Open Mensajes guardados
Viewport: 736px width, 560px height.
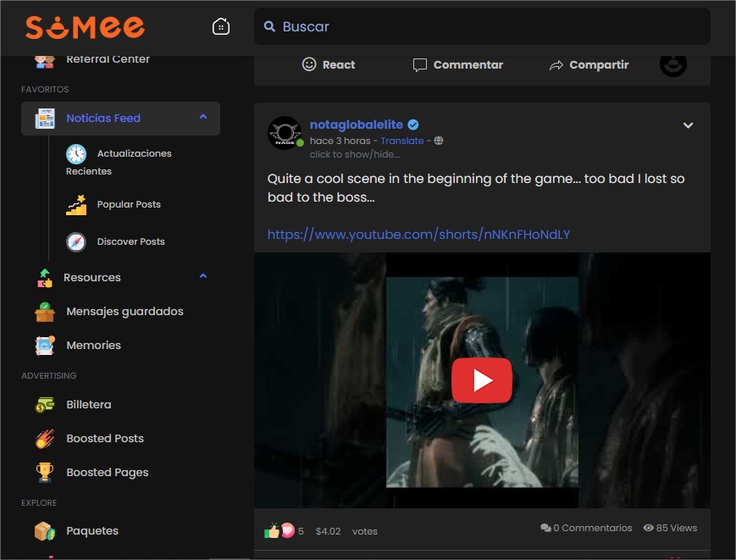[x=125, y=311]
